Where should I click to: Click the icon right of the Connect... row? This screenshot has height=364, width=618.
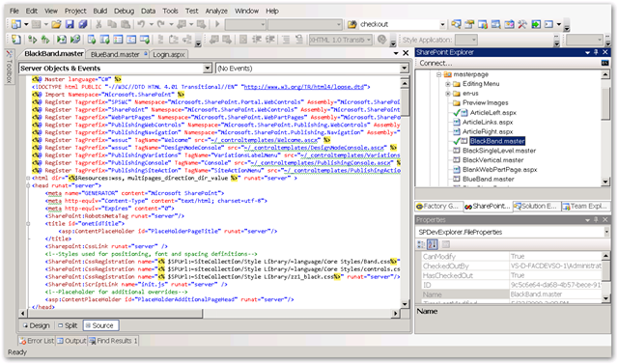pos(604,63)
